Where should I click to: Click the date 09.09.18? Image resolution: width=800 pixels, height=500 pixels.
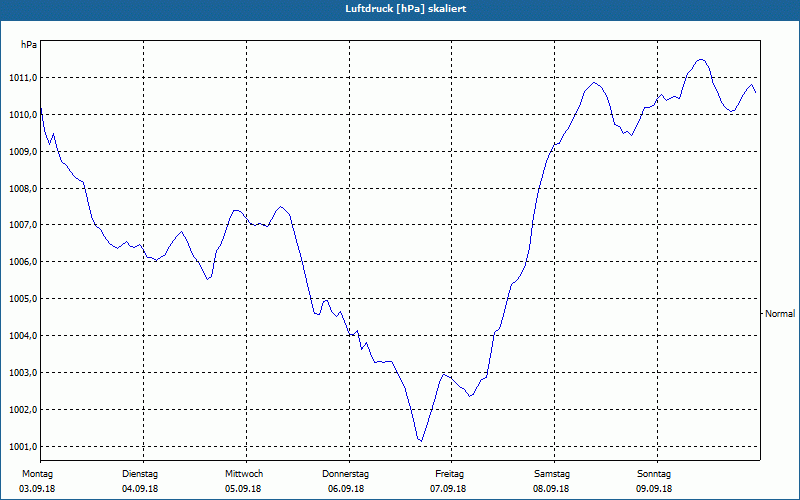click(654, 489)
